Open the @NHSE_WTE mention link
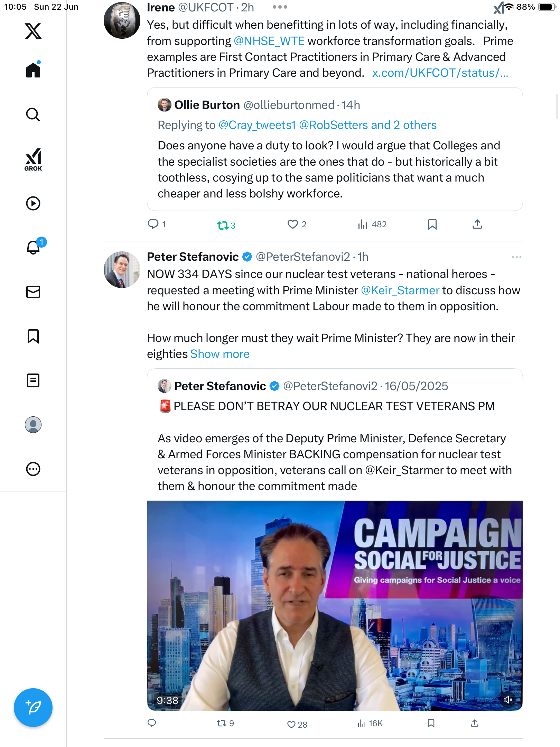This screenshot has height=747, width=560. (269, 41)
